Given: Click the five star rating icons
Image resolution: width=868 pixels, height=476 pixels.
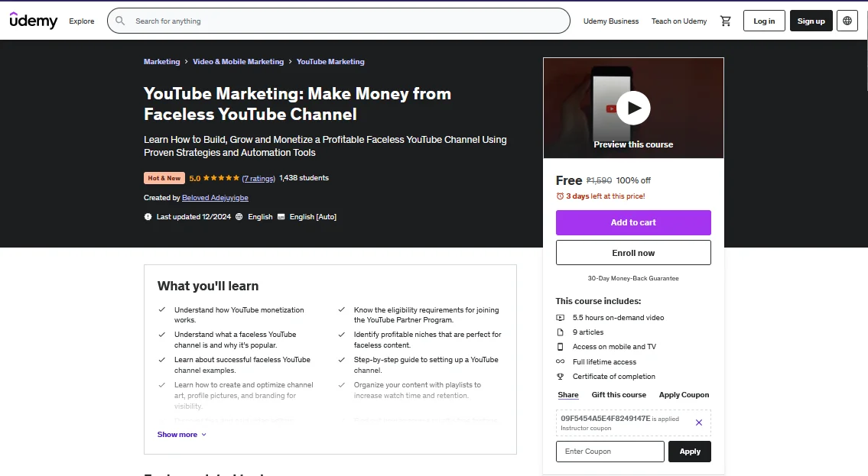Looking at the screenshot, I should click(x=221, y=178).
